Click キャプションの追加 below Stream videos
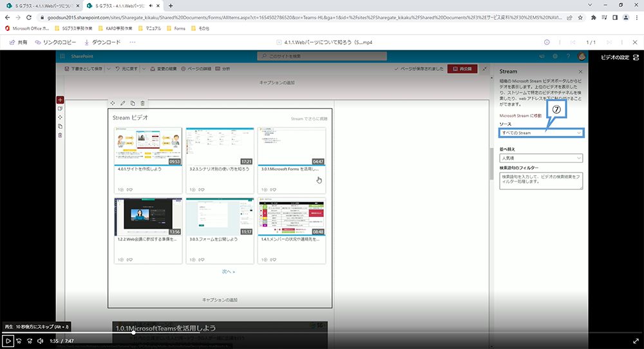Image resolution: width=644 pixels, height=349 pixels. point(220,299)
